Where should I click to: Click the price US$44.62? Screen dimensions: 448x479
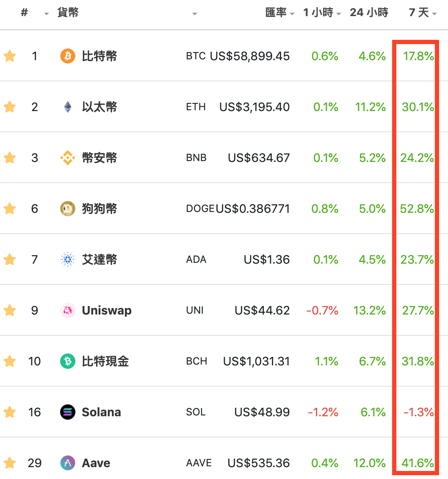click(x=262, y=311)
